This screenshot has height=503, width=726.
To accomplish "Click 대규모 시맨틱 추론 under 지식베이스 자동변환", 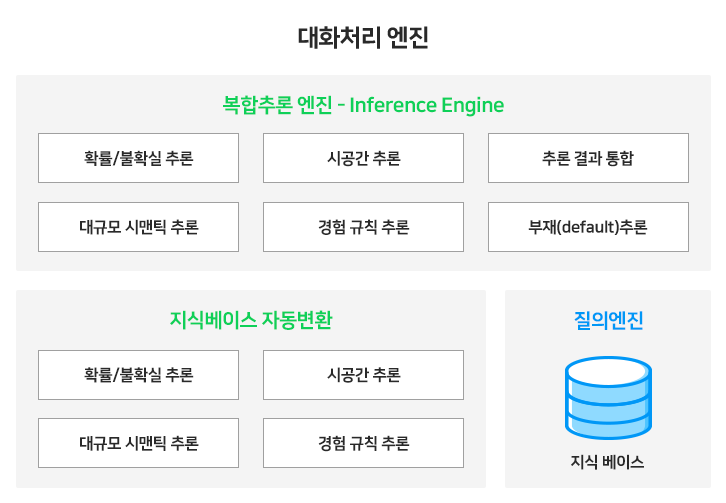I will tap(138, 443).
